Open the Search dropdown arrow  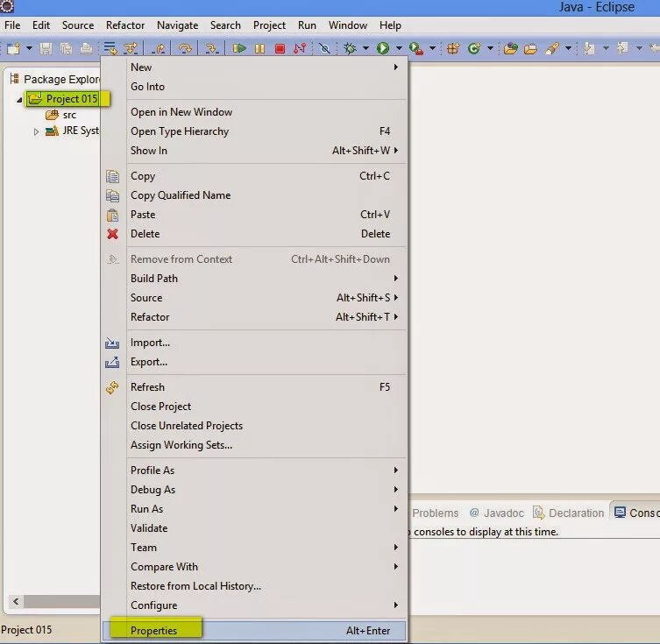(x=568, y=48)
